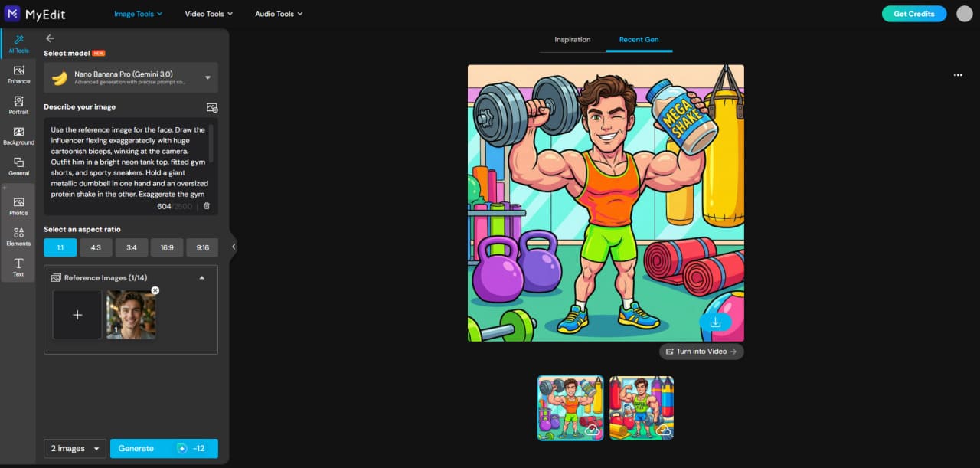The image size is (980, 468).
Task: Open the AI Tools sidebar panel
Action: click(18, 44)
